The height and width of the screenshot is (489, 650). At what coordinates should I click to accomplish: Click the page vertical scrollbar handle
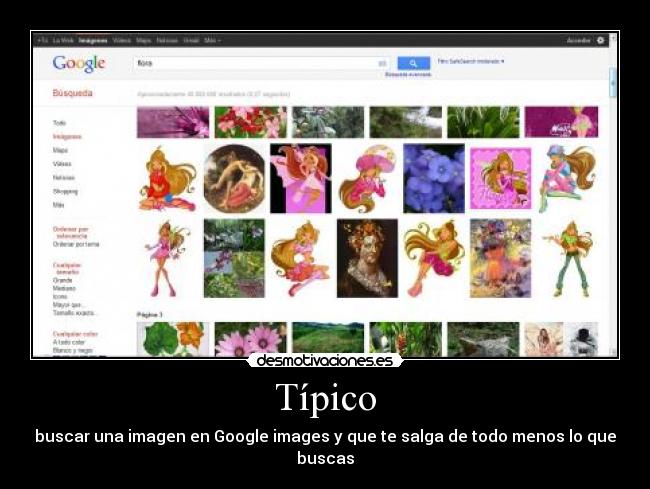(613, 83)
